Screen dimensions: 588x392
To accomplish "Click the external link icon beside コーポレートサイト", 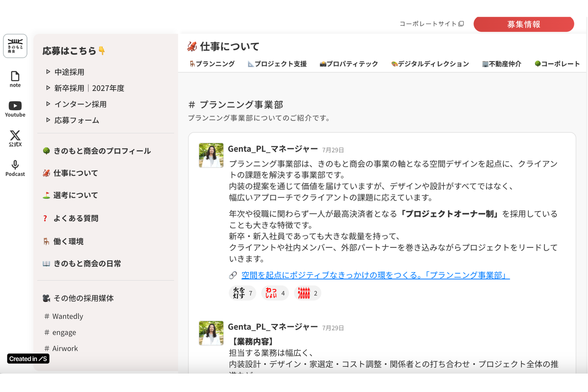I will (x=461, y=24).
